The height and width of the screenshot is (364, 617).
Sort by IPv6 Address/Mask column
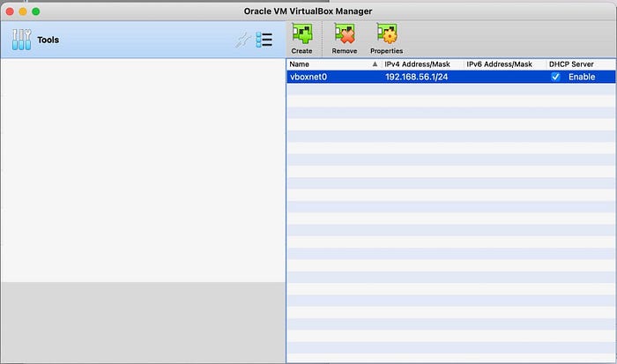coord(500,64)
